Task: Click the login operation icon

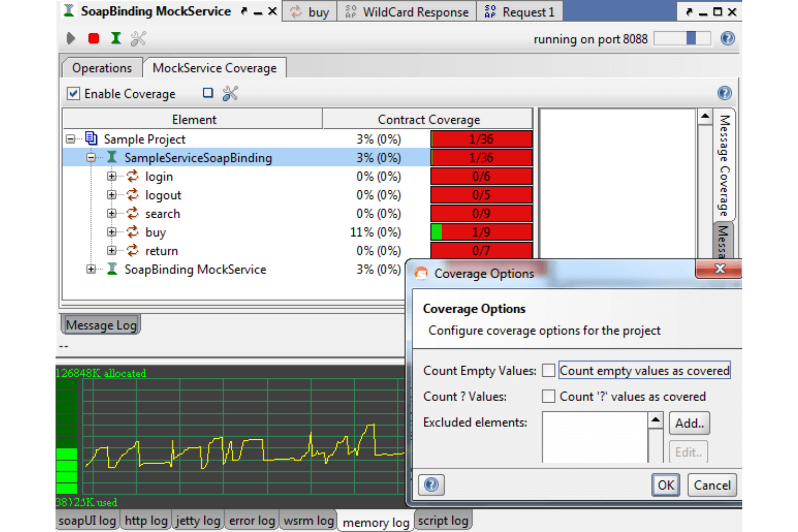Action: [x=133, y=176]
